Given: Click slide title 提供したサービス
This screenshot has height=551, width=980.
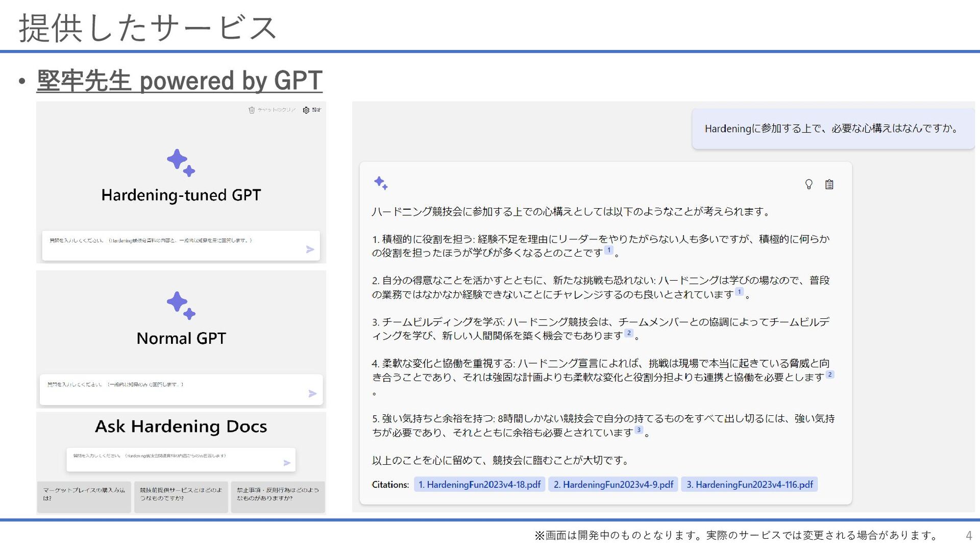Looking at the screenshot, I should point(148,28).
